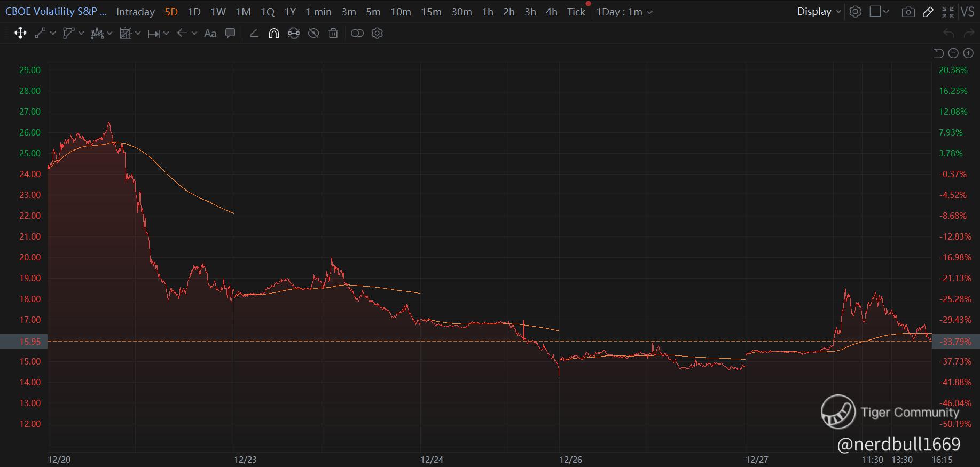Redo the last drawing action
Viewport: 980px width, 467px height.
tap(969, 33)
